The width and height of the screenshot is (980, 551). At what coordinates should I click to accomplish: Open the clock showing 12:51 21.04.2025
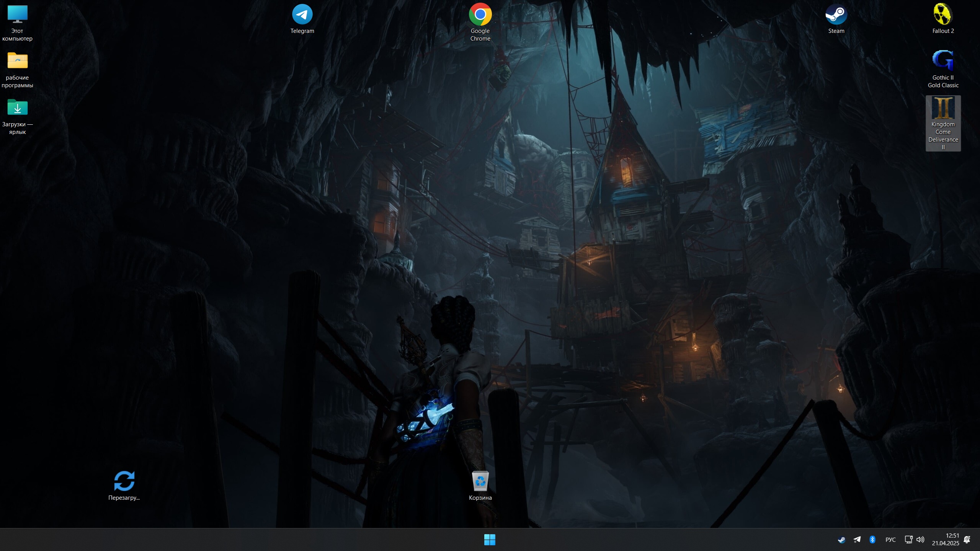coord(946,540)
